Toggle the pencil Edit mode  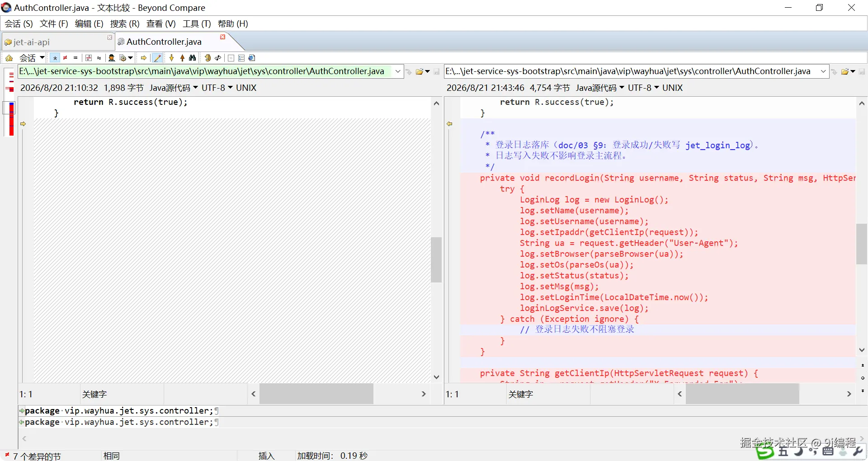[x=157, y=58]
